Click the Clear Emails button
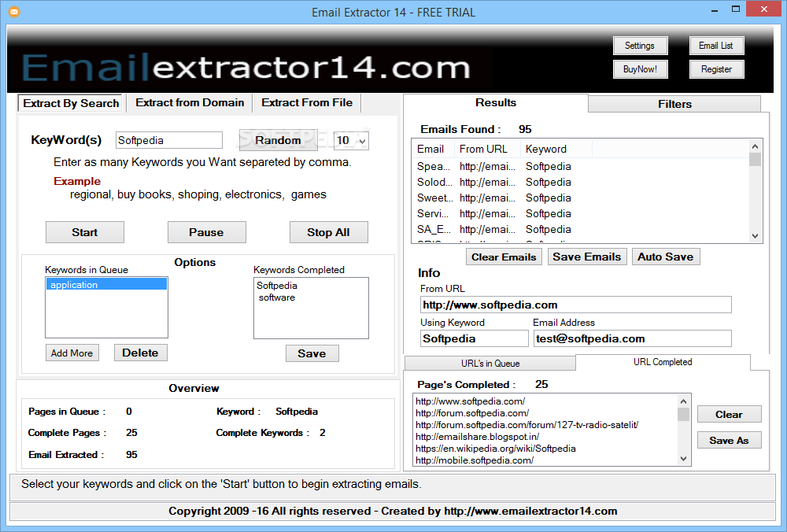Screen dimensions: 787x532 [504, 257]
